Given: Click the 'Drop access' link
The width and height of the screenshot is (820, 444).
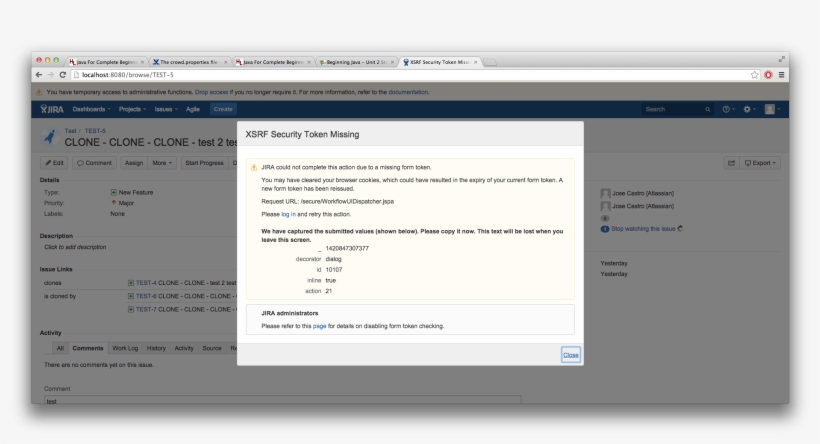Looking at the screenshot, I should tap(214, 92).
